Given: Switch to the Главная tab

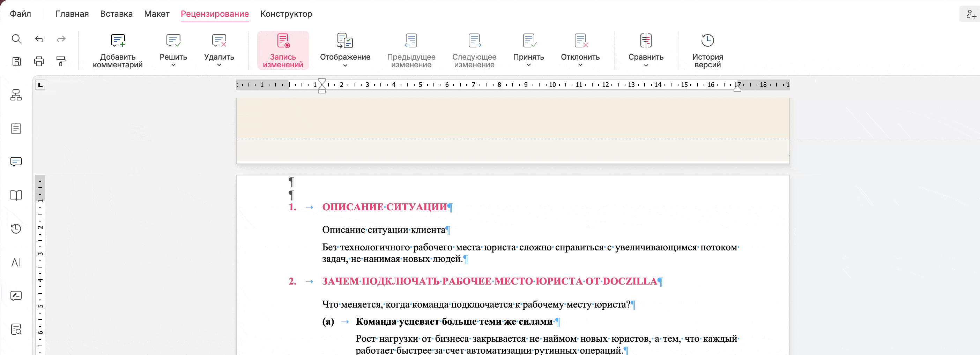Looking at the screenshot, I should [72, 14].
